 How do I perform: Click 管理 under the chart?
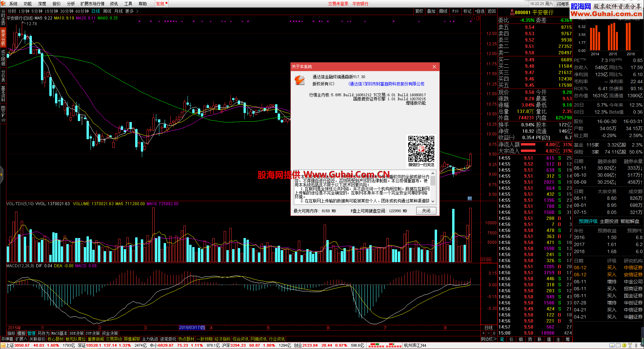point(32,333)
